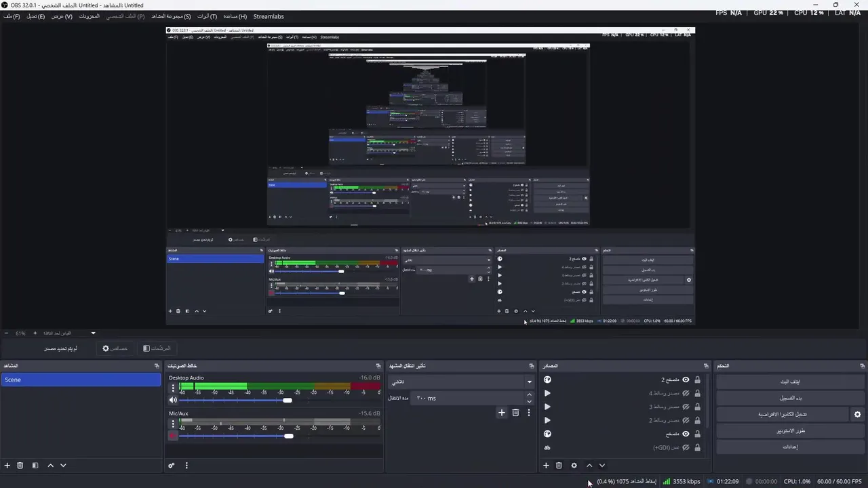
Task: Zoom in preview with plus icon
Action: 35,333
